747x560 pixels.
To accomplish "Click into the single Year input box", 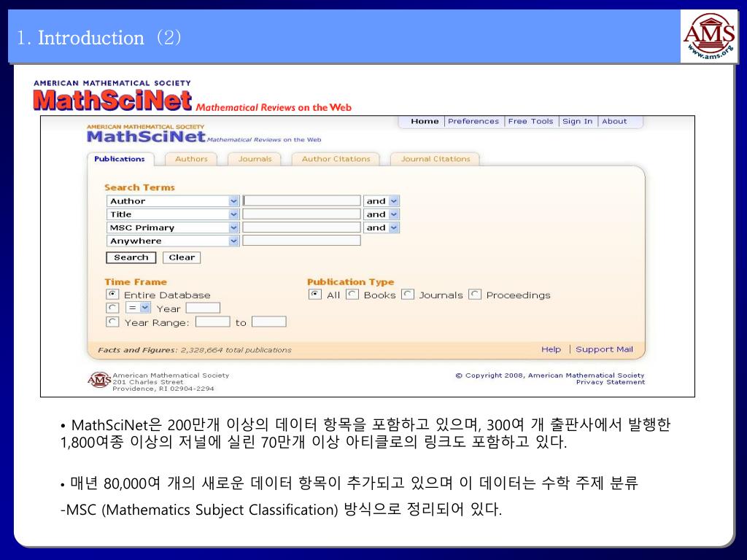I will click(203, 308).
